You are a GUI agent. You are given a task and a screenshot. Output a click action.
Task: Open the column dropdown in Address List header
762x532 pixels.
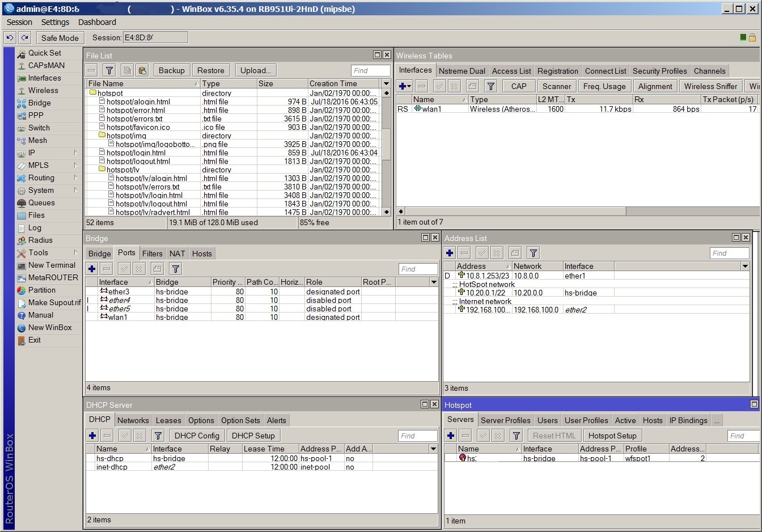point(745,266)
